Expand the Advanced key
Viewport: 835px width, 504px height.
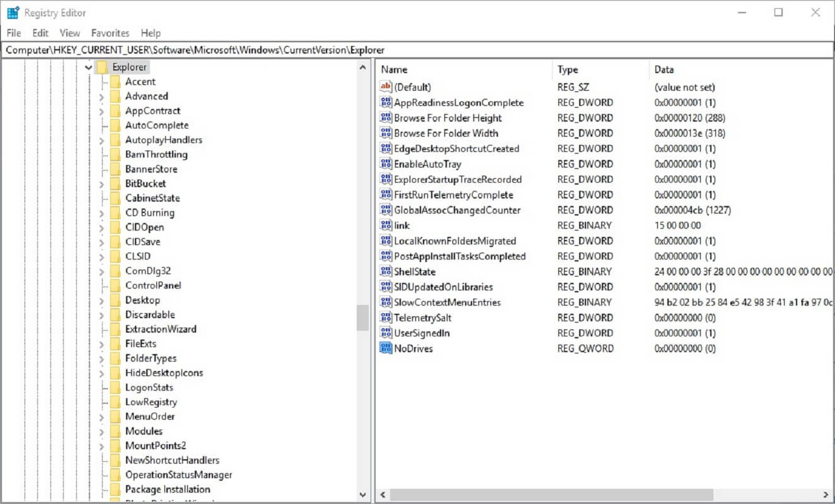pyautogui.click(x=101, y=96)
